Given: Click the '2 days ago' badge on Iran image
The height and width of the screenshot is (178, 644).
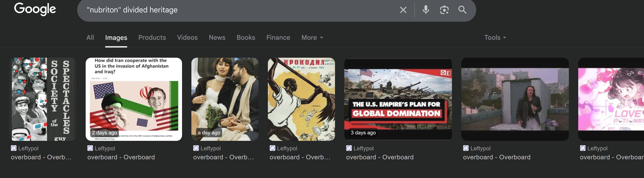Looking at the screenshot, I should point(105,133).
